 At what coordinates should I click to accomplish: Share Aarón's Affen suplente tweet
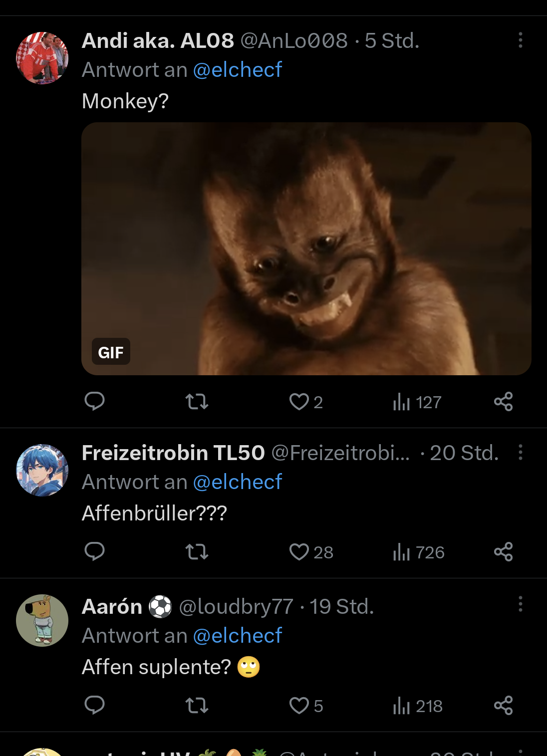pyautogui.click(x=503, y=705)
